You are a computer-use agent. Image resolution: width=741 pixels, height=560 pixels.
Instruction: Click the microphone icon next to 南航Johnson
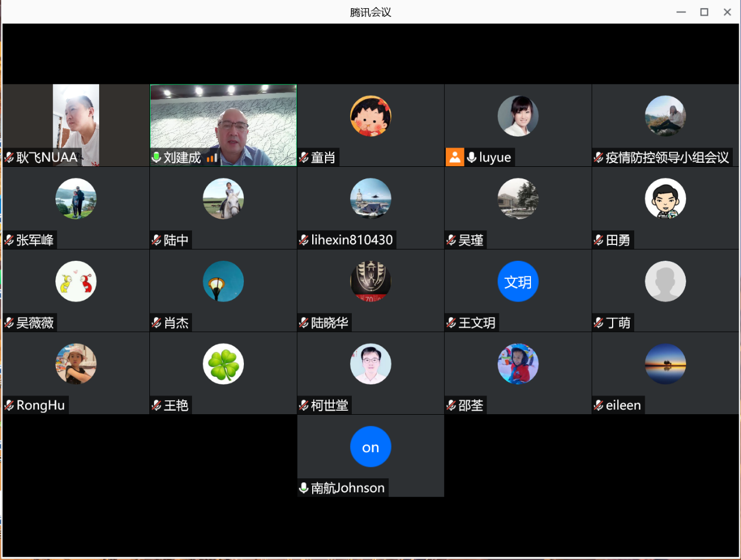[x=304, y=488]
